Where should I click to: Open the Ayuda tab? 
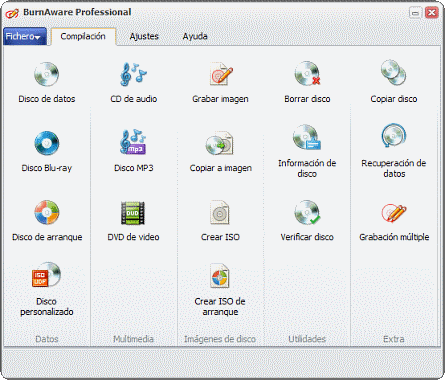(x=195, y=36)
